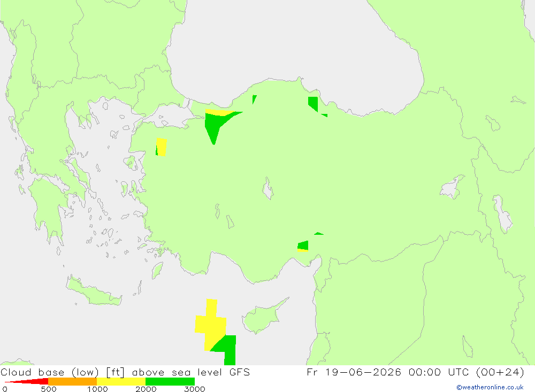Viewport: 535px width, 392px height.
Task: Click the yellow cross-shaped cloud area south of Turkey
Action: [x=210, y=325]
